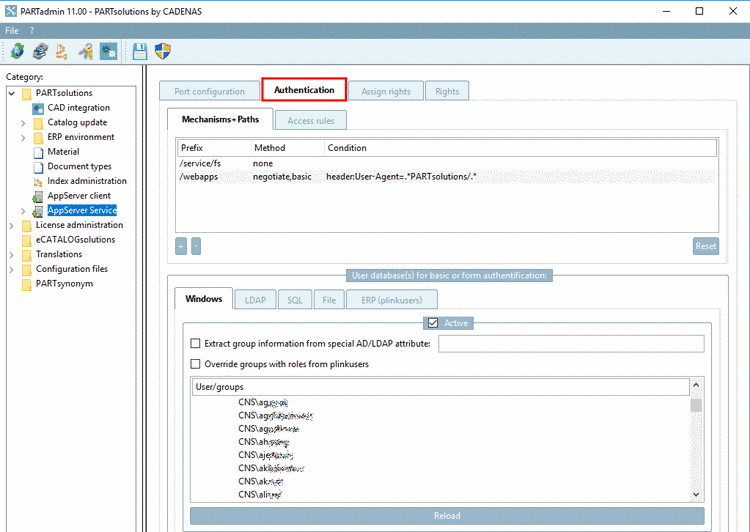Click CAD integration item icon
The width and height of the screenshot is (750, 532).
pos(38,109)
